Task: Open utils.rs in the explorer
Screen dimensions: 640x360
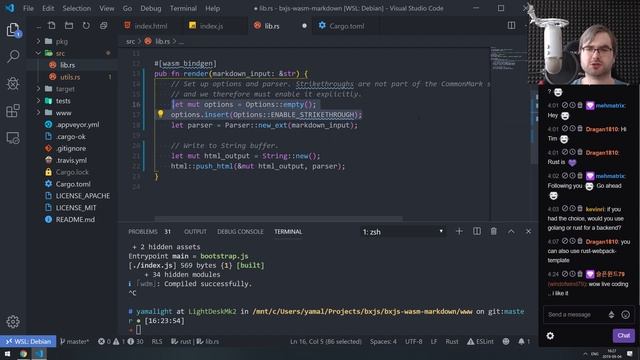Action: (x=70, y=77)
